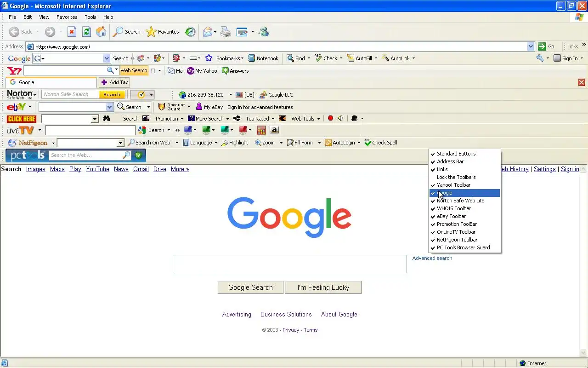Click the I'm Feeling Lucky button

323,287
